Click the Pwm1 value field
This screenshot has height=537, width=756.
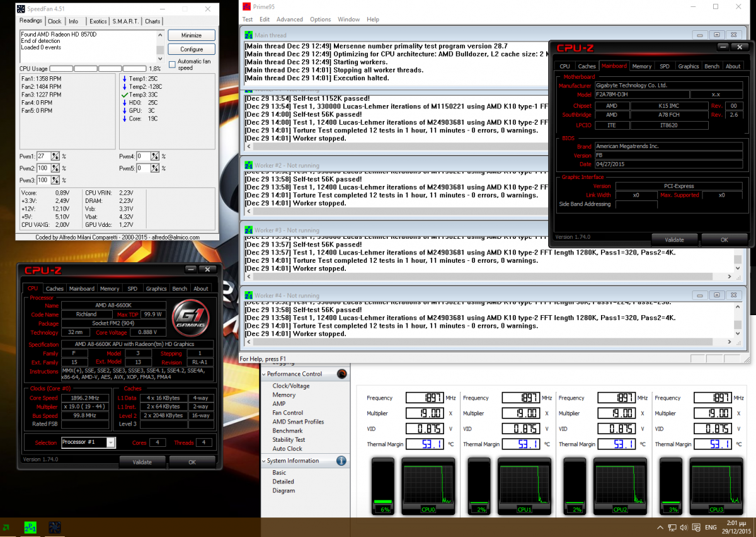[x=43, y=156]
